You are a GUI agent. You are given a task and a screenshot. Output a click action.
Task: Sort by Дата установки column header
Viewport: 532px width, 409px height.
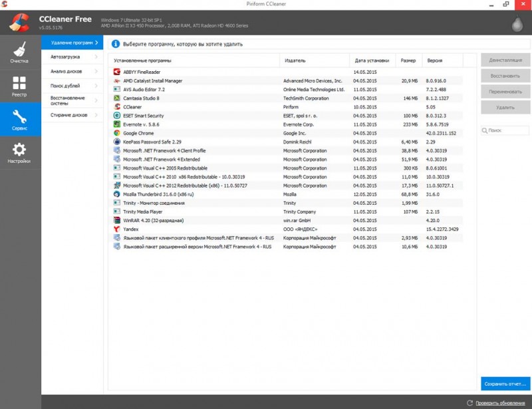(372, 61)
